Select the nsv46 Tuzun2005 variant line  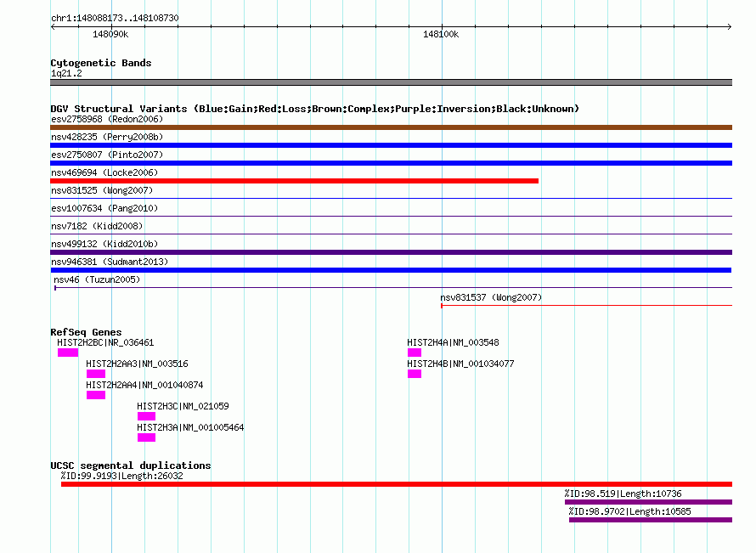(393, 288)
